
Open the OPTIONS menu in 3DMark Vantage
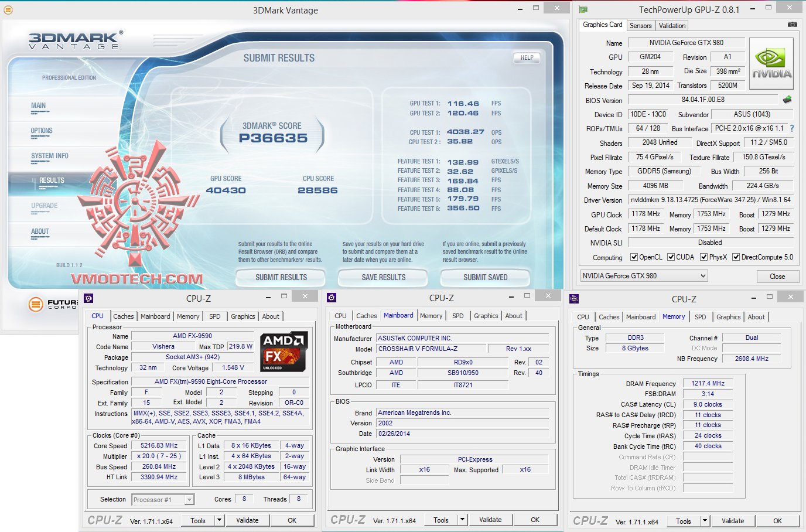click(x=42, y=131)
